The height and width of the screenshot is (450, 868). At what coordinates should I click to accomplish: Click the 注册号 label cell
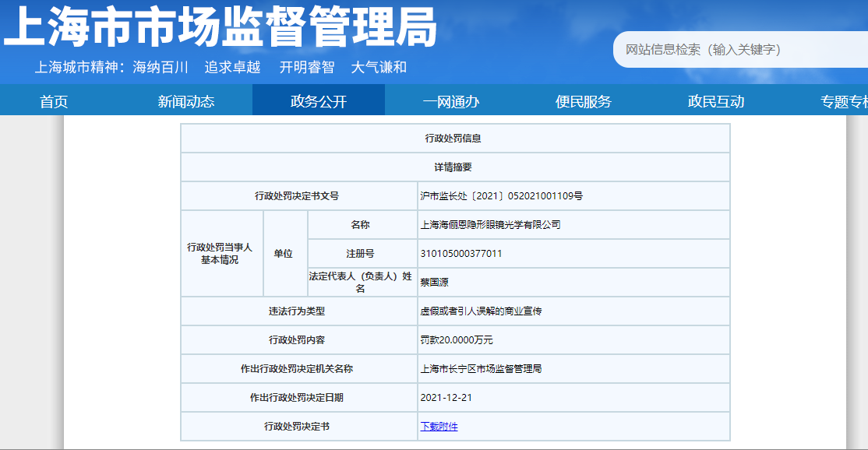click(361, 254)
